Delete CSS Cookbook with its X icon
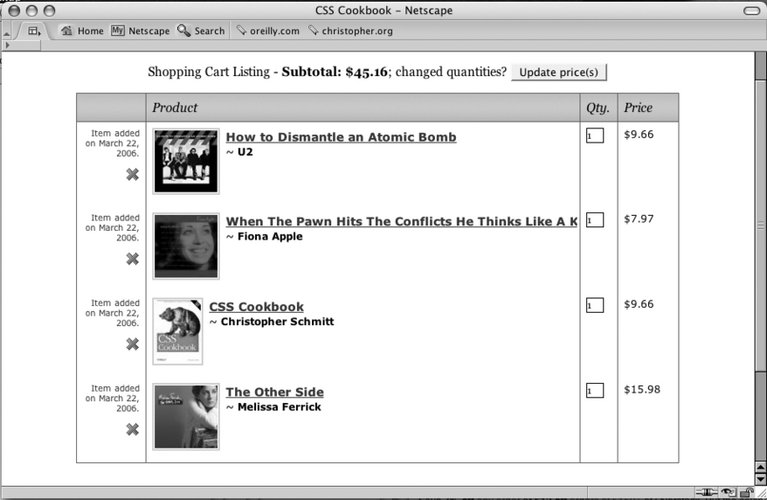The image size is (767, 500). [133, 344]
